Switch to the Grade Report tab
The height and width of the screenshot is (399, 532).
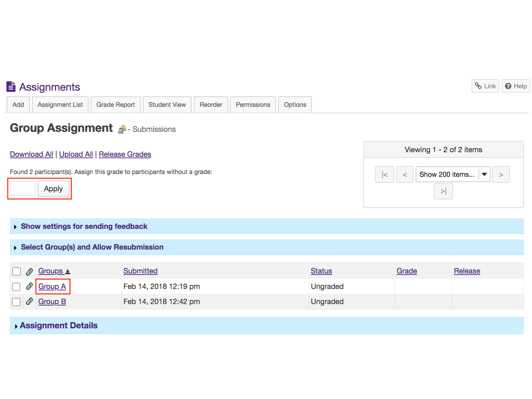click(x=115, y=104)
